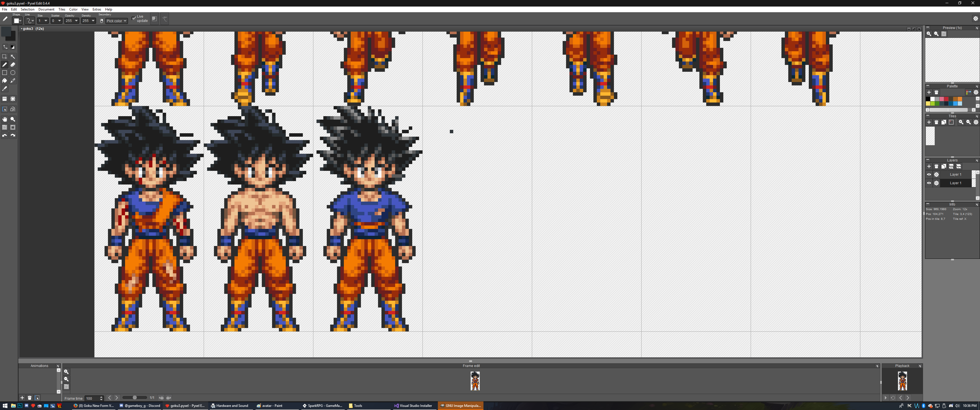980x410 pixels.
Task: Switch to Discord window in taskbar
Action: [x=140, y=406]
